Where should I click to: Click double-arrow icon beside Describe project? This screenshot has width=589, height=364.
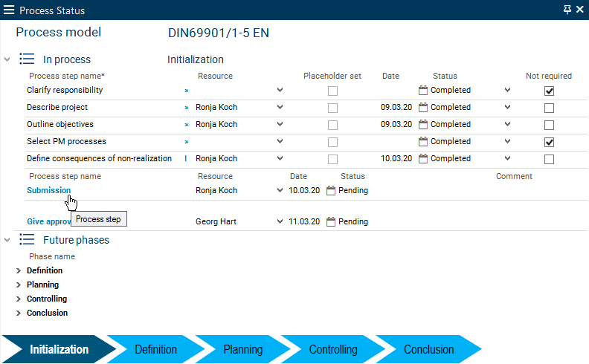[186, 107]
